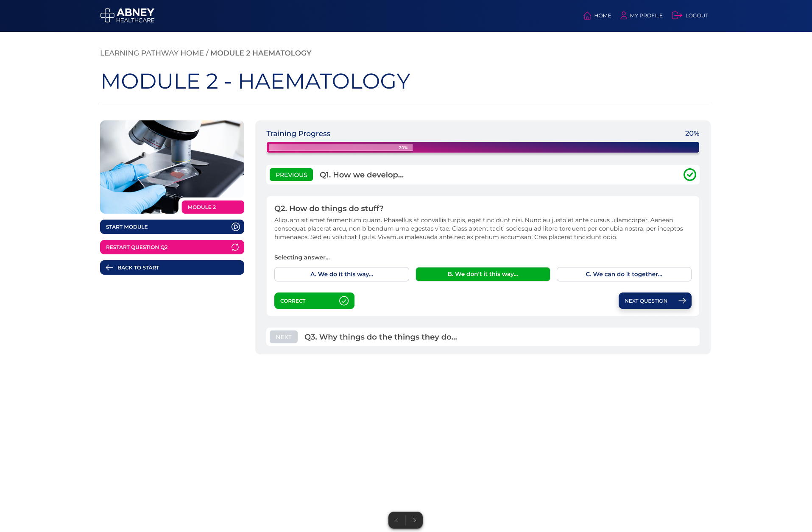Screen dimensions: 812x532
Task: Click the left arrow icon on Back to Start
Action: pos(109,267)
